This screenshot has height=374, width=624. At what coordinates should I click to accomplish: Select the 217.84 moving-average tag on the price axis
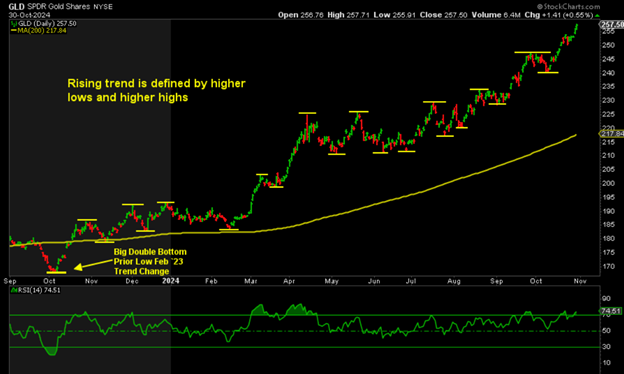pos(612,134)
